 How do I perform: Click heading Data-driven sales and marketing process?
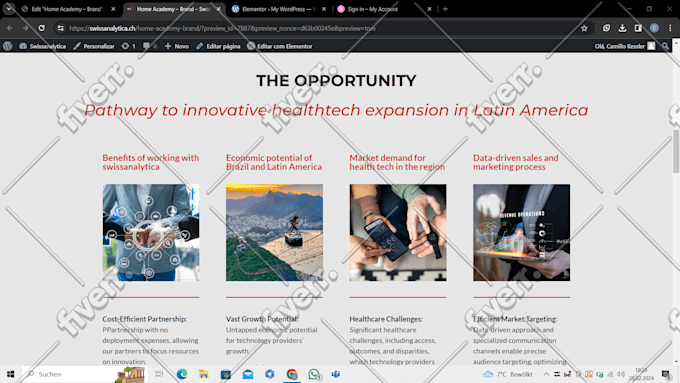tap(516, 162)
